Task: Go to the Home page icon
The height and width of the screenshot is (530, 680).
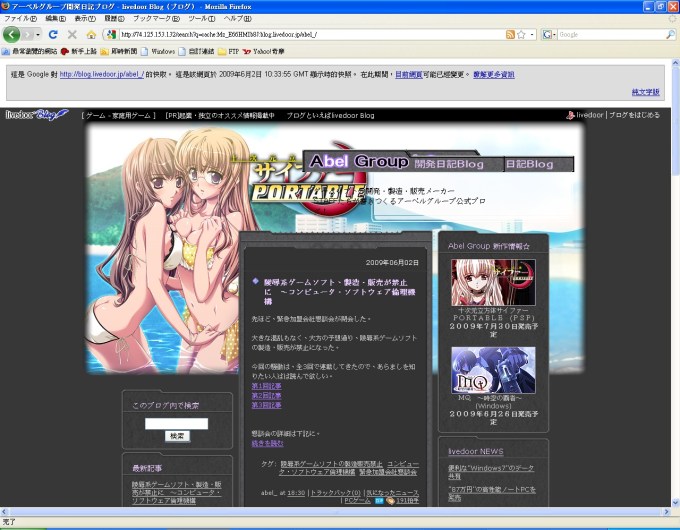Action: [91, 34]
